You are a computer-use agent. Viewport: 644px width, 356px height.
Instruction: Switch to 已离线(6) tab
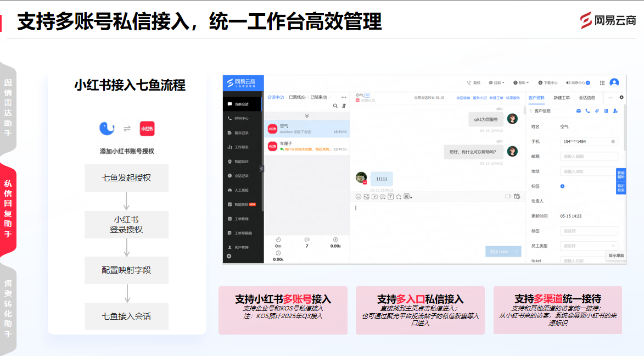tap(297, 97)
